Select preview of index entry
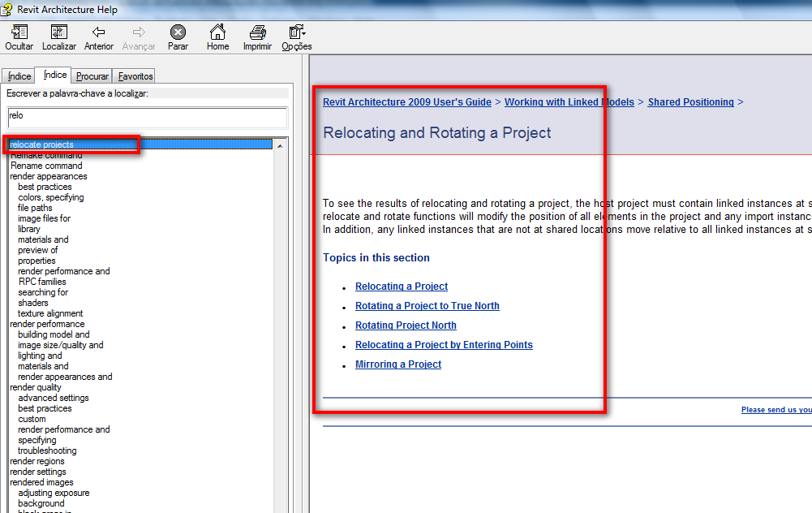 tap(38, 250)
